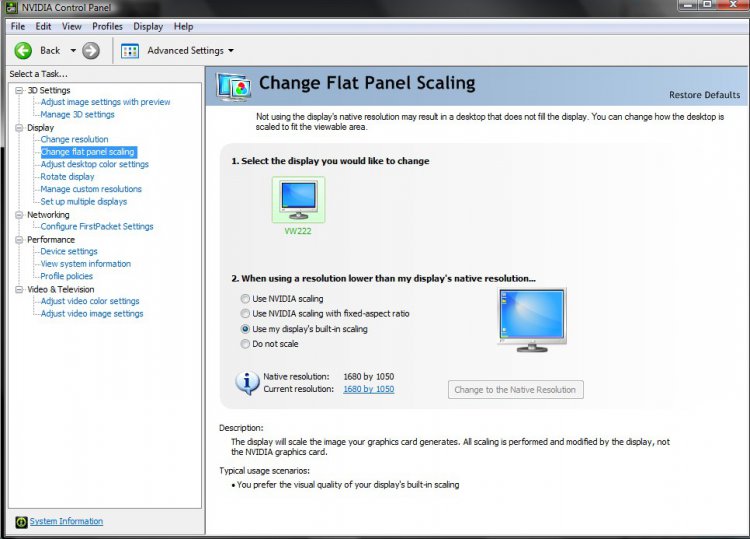This screenshot has height=539, width=750.
Task: Open the System Information link
Action: (x=66, y=521)
